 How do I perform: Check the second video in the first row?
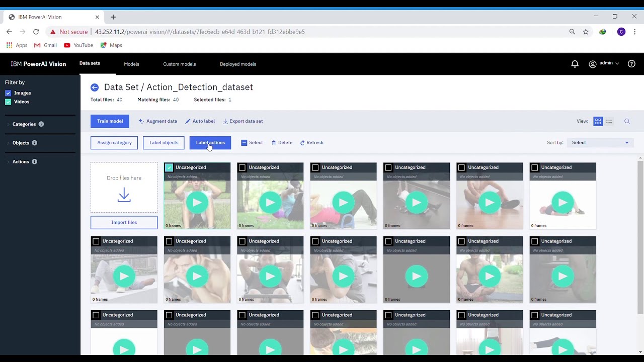point(242,167)
